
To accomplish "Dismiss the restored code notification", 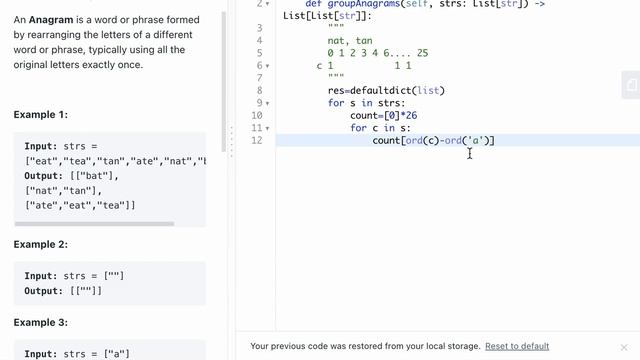I will click(624, 347).
